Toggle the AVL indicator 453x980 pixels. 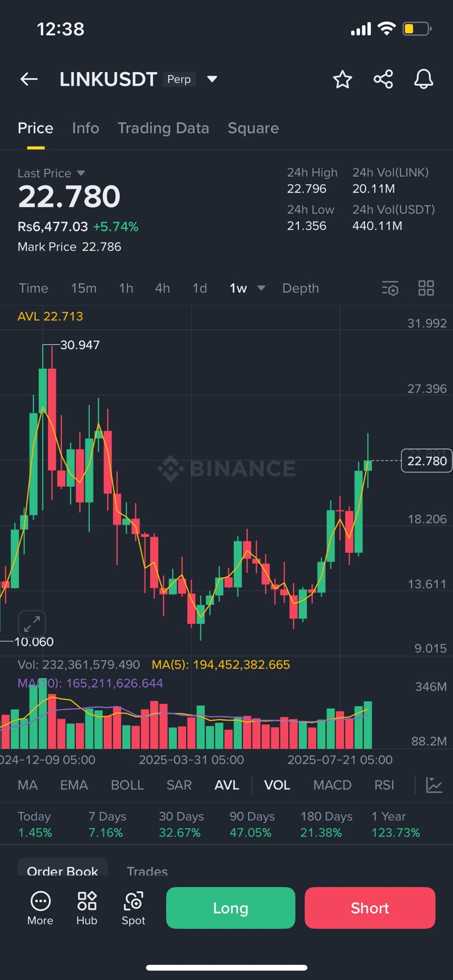point(226,785)
